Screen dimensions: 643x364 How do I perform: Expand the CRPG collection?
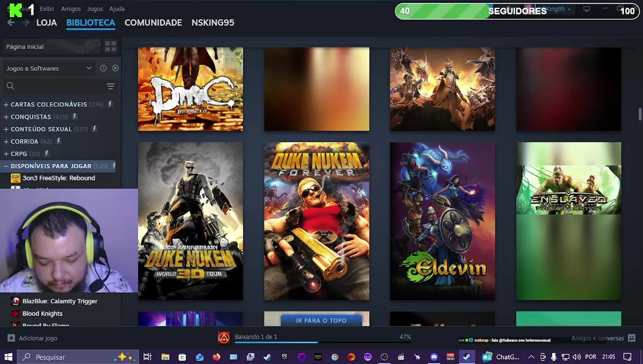click(6, 154)
